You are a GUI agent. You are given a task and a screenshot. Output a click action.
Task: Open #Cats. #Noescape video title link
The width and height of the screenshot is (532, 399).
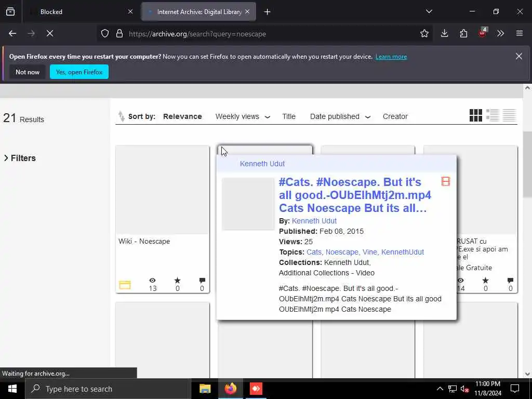click(x=355, y=195)
